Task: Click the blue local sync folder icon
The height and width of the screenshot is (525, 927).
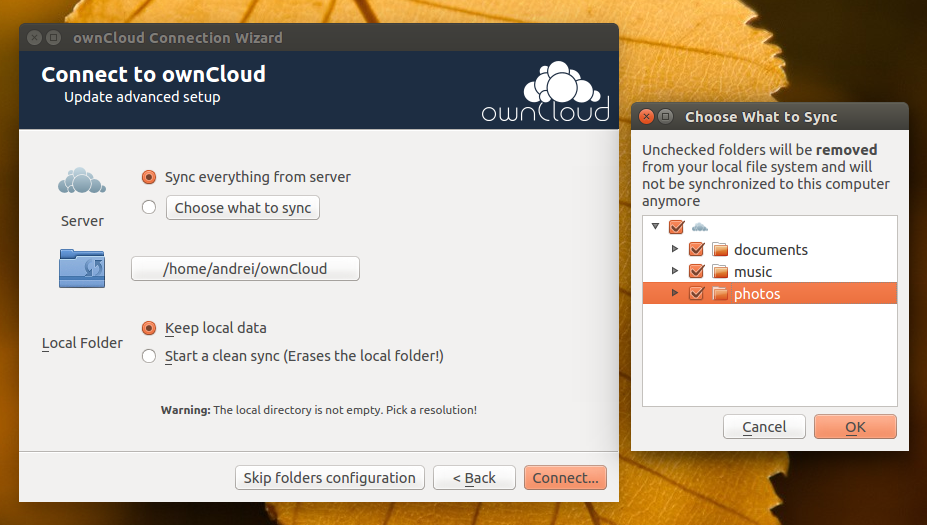Action: point(82,268)
